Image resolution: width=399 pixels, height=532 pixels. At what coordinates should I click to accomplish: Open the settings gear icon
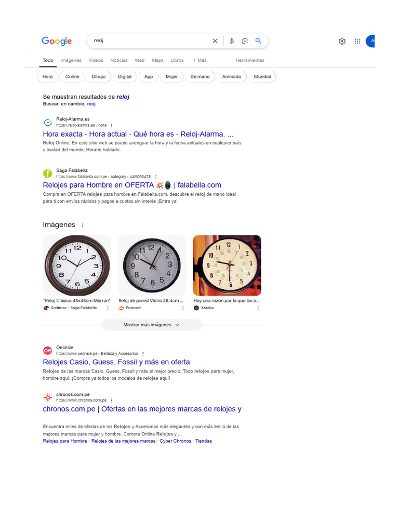pyautogui.click(x=342, y=41)
